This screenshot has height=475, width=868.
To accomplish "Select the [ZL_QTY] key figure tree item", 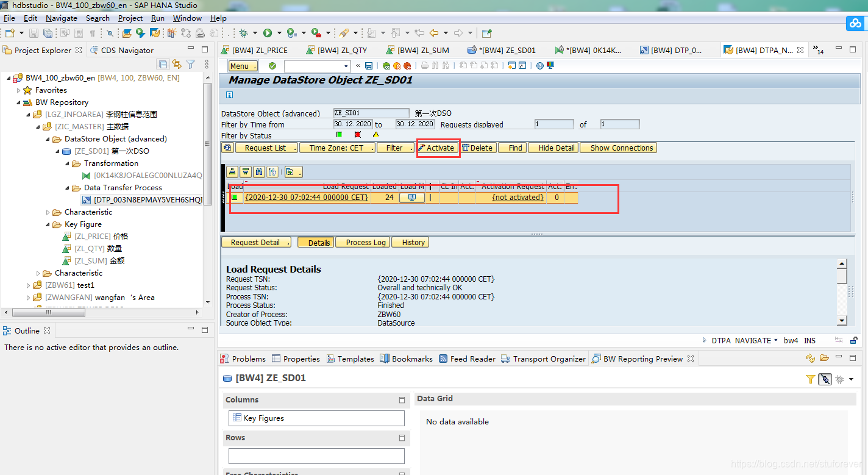I will coord(98,249).
